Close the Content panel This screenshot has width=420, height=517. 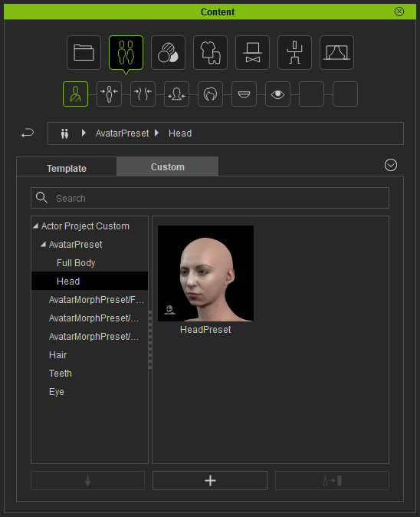399,12
